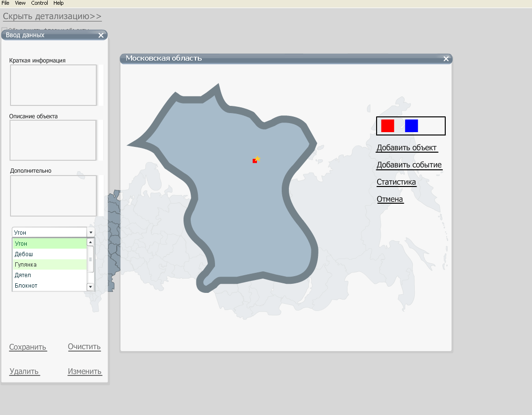This screenshot has height=415, width=532.
Task: Click the Краткая информация text field
Action: (53, 85)
